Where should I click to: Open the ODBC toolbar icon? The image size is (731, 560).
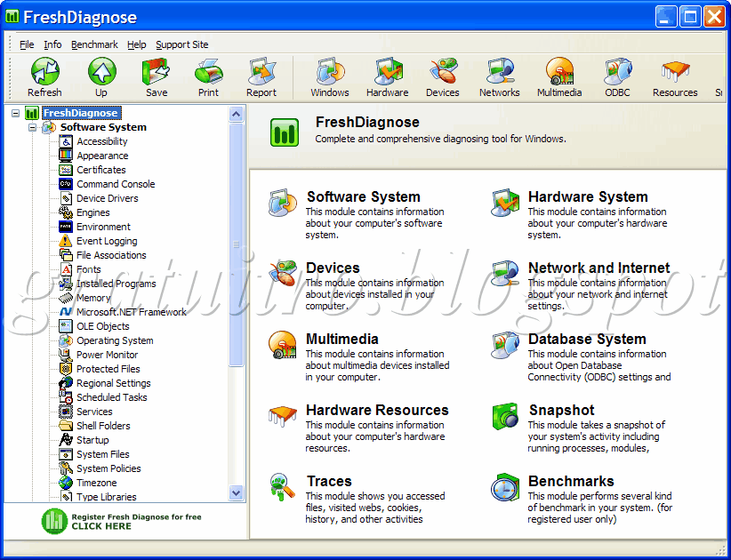(x=618, y=71)
